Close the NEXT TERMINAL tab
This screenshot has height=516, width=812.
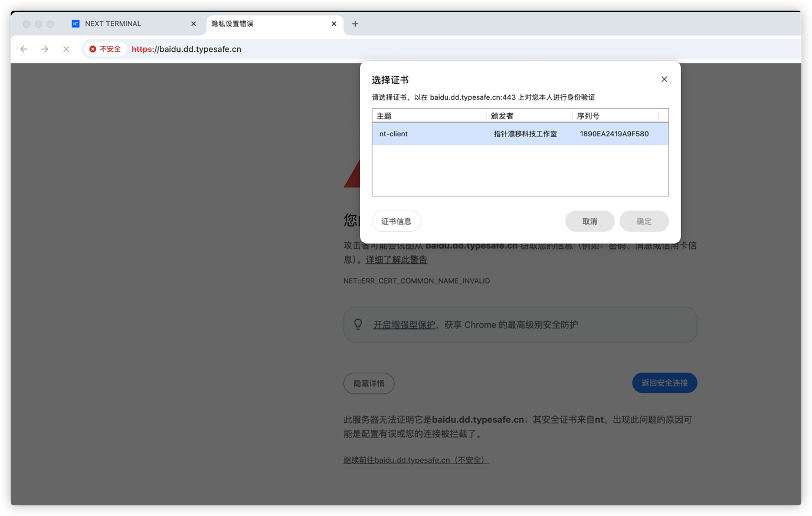point(194,24)
